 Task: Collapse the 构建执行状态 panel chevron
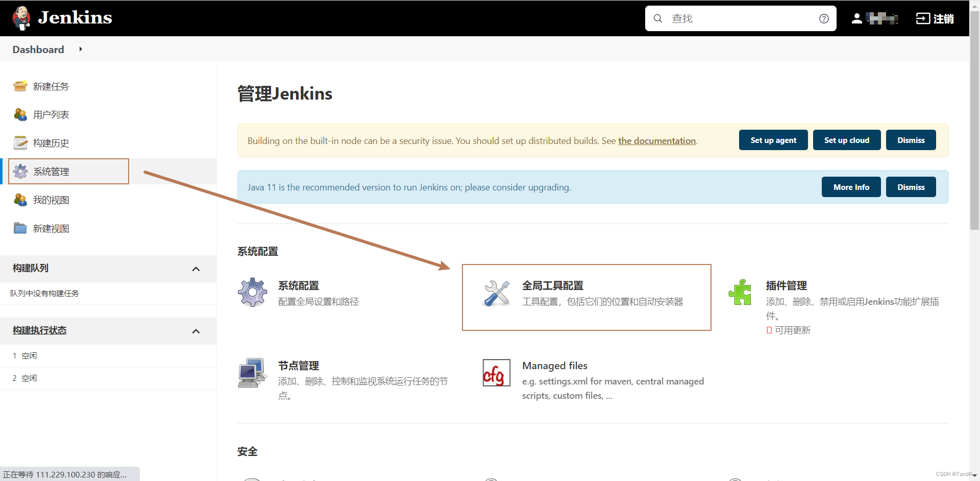[x=196, y=331]
